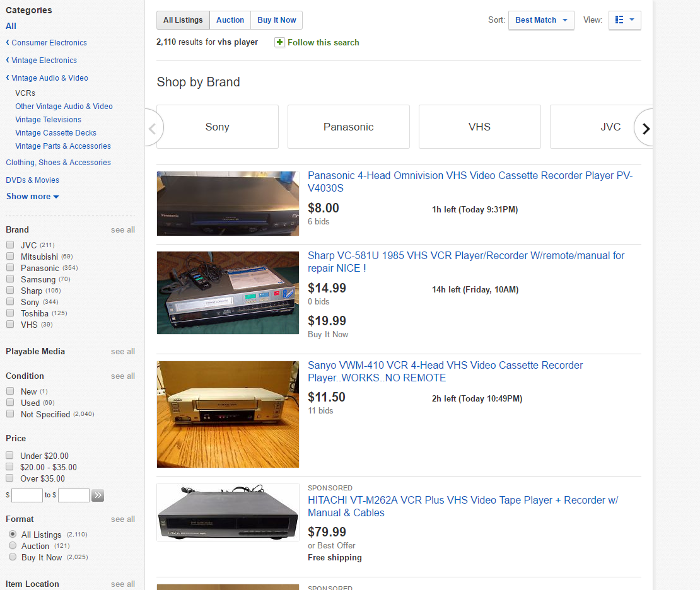Open the View options dropdown

[624, 20]
